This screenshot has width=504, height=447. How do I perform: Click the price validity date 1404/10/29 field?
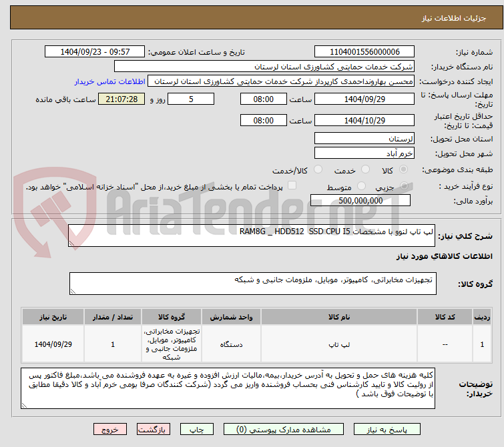[364, 120]
